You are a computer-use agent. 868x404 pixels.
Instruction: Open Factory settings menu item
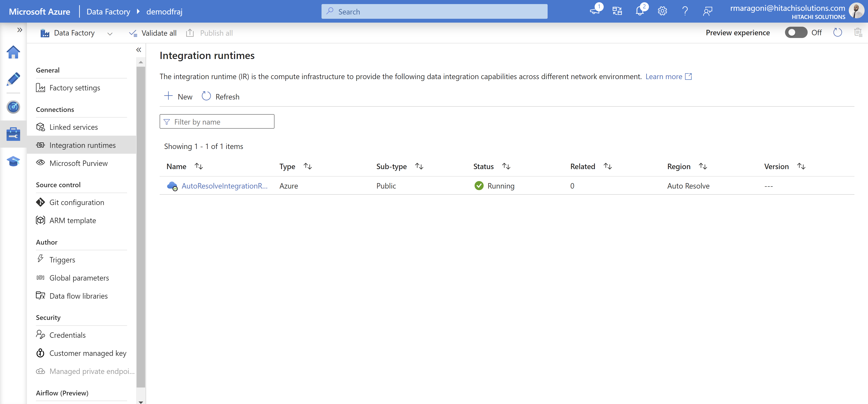click(x=82, y=88)
